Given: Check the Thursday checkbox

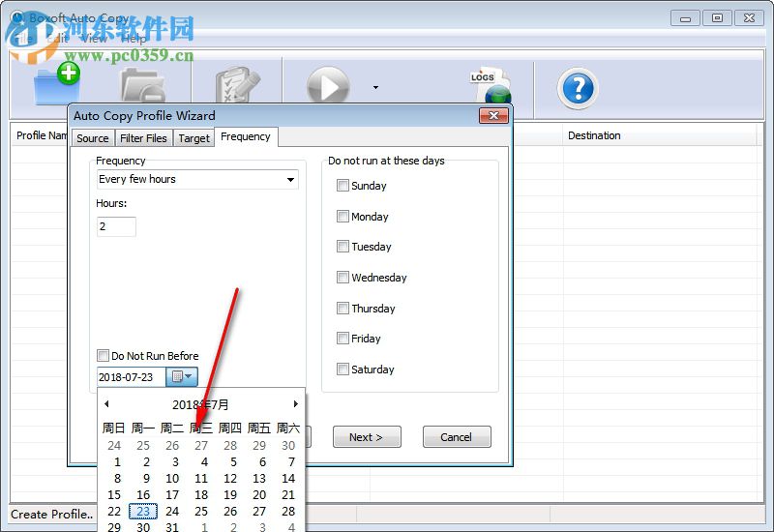Looking at the screenshot, I should [x=342, y=309].
